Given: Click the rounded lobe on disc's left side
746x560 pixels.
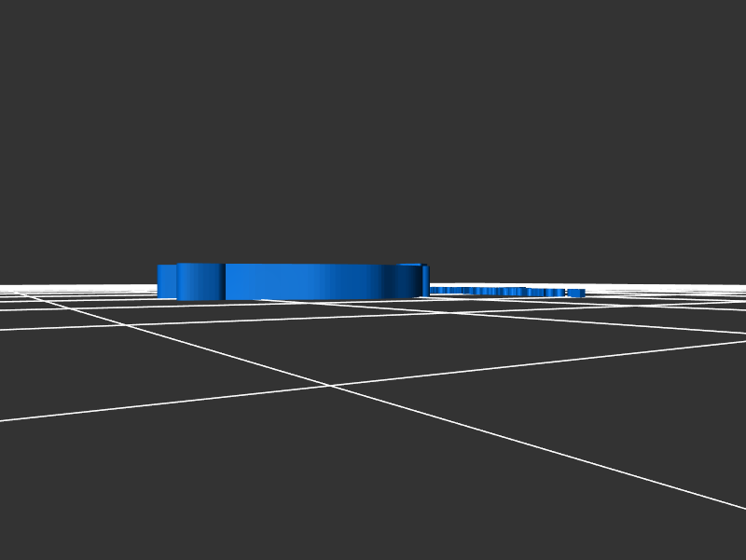Looking at the screenshot, I should 200,281.
